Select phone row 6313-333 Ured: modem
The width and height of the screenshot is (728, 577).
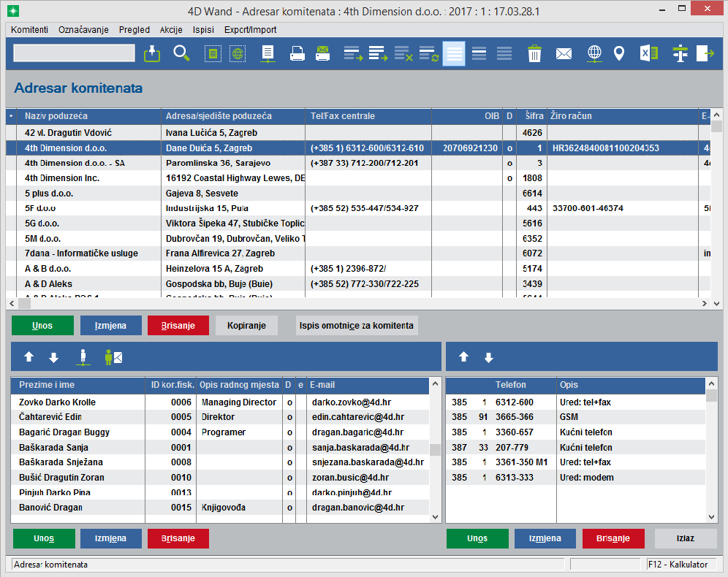click(576, 477)
